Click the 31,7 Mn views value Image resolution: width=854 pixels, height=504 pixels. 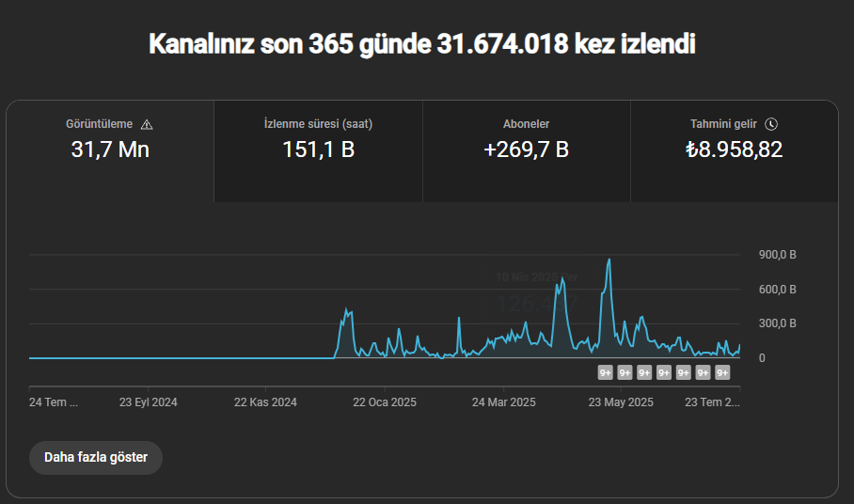coord(110,150)
